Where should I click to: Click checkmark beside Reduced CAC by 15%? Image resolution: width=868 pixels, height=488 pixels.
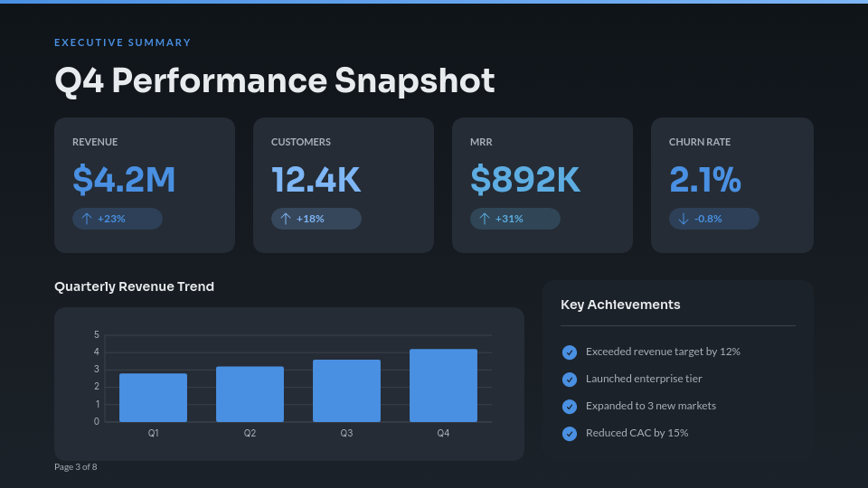pyautogui.click(x=570, y=434)
